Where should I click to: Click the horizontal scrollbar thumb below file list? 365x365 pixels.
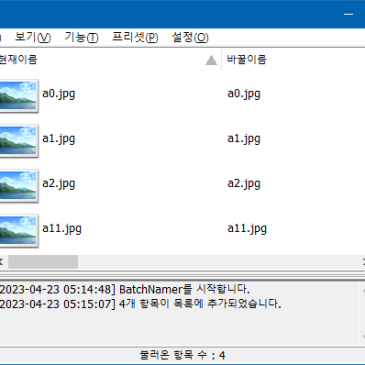(x=43, y=262)
